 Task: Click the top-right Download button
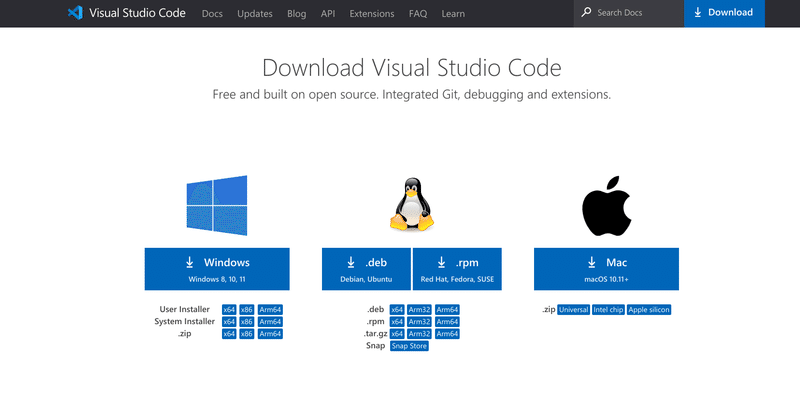724,13
